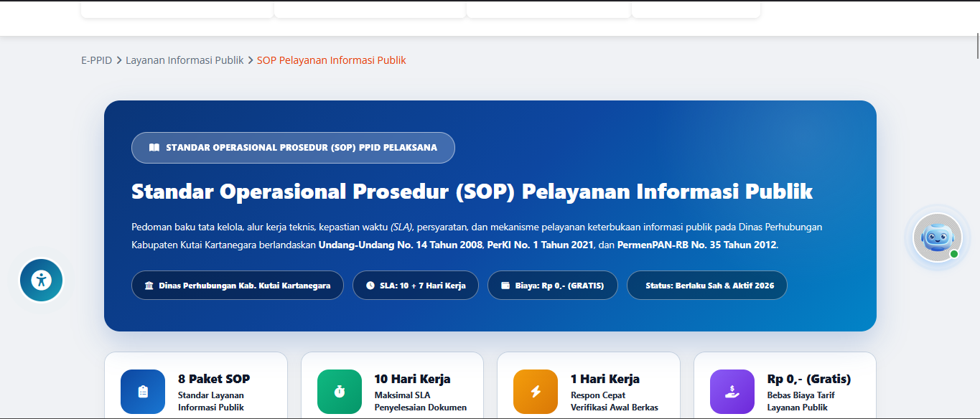Click Bebas Biaya Tarif Layanan Publik caption

(x=801, y=401)
